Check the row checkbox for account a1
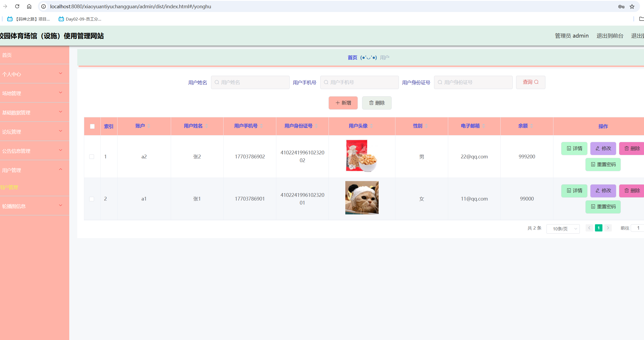 (92, 199)
